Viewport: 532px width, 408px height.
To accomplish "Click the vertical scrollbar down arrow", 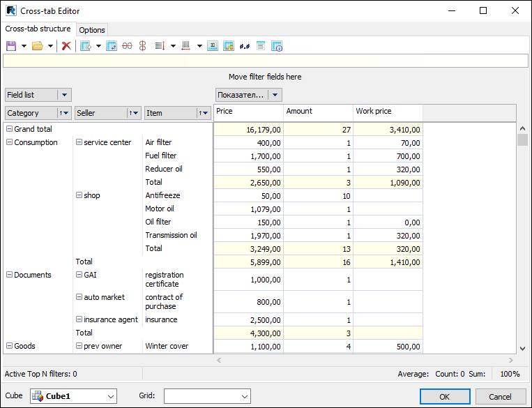I will pos(522,349).
